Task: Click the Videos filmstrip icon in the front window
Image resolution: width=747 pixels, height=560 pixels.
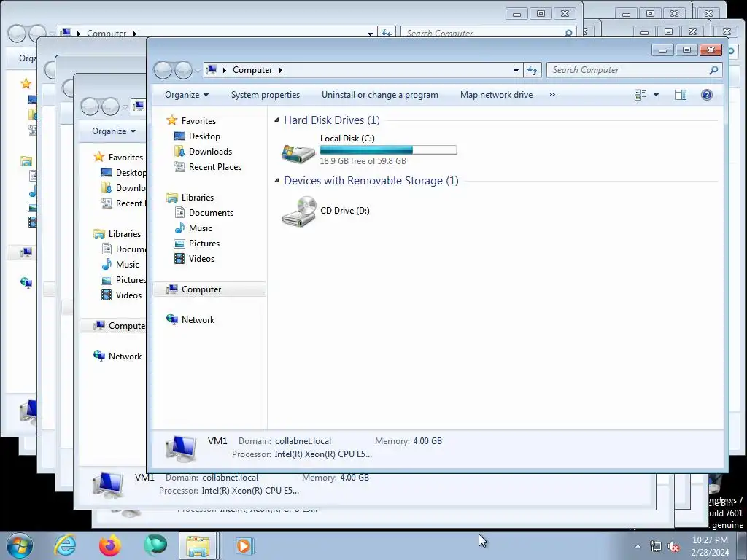Action: click(x=179, y=259)
